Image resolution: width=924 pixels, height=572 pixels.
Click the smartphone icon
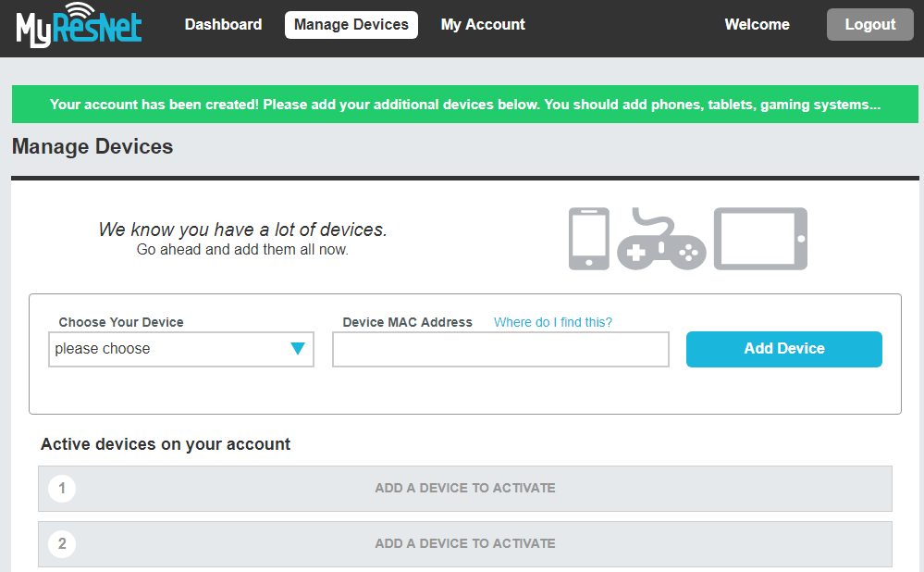coord(588,239)
